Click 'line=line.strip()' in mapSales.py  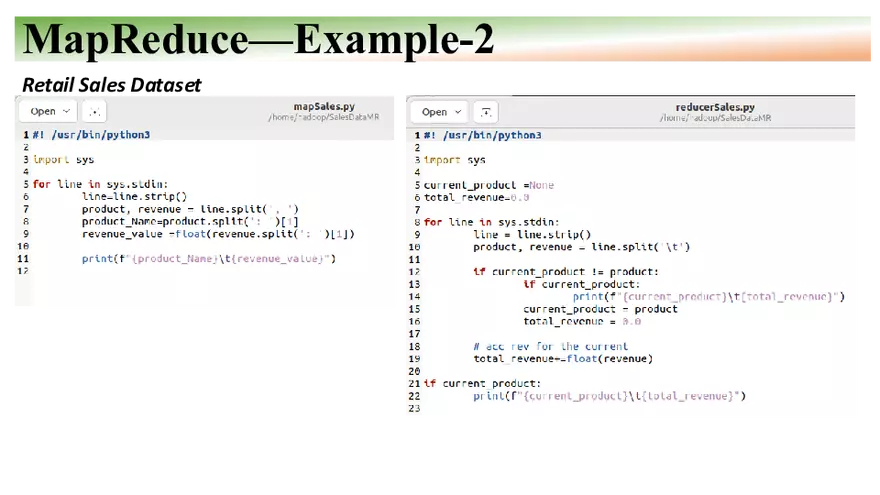[x=135, y=196]
